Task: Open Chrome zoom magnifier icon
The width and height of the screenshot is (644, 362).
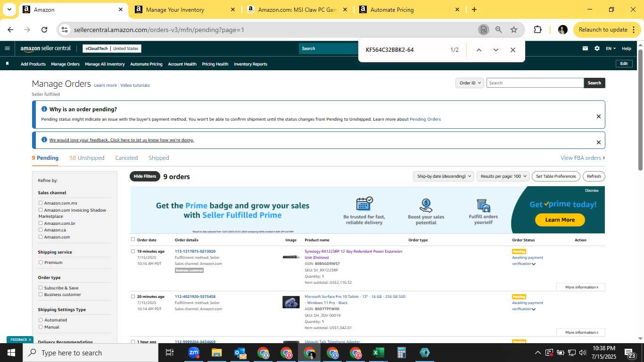Action: point(498,30)
